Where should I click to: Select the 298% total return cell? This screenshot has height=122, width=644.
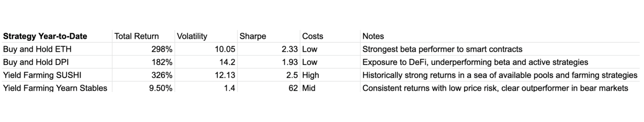click(144, 49)
